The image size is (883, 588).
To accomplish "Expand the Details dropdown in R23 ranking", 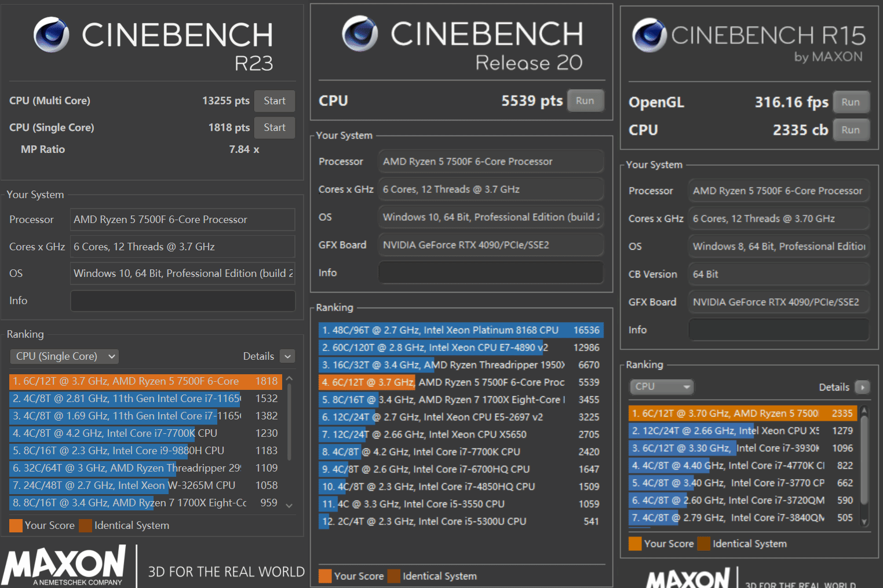I will point(287,356).
